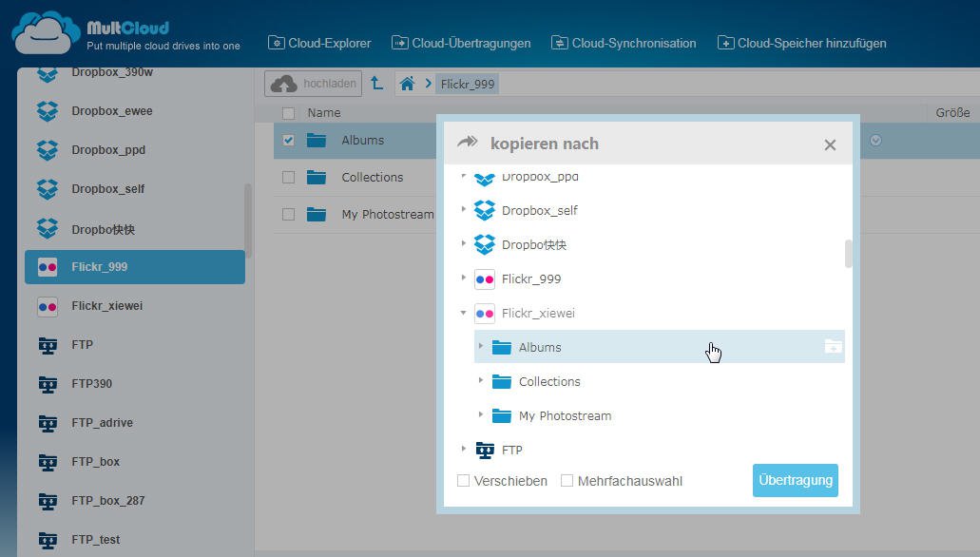Select Flickr_999 in the sidebar

click(x=135, y=267)
